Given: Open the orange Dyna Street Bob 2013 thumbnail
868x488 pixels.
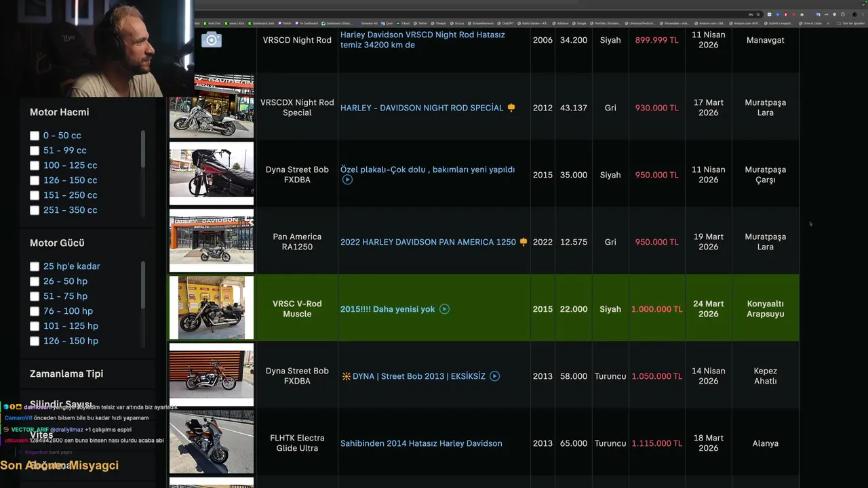Looking at the screenshot, I should click(212, 375).
